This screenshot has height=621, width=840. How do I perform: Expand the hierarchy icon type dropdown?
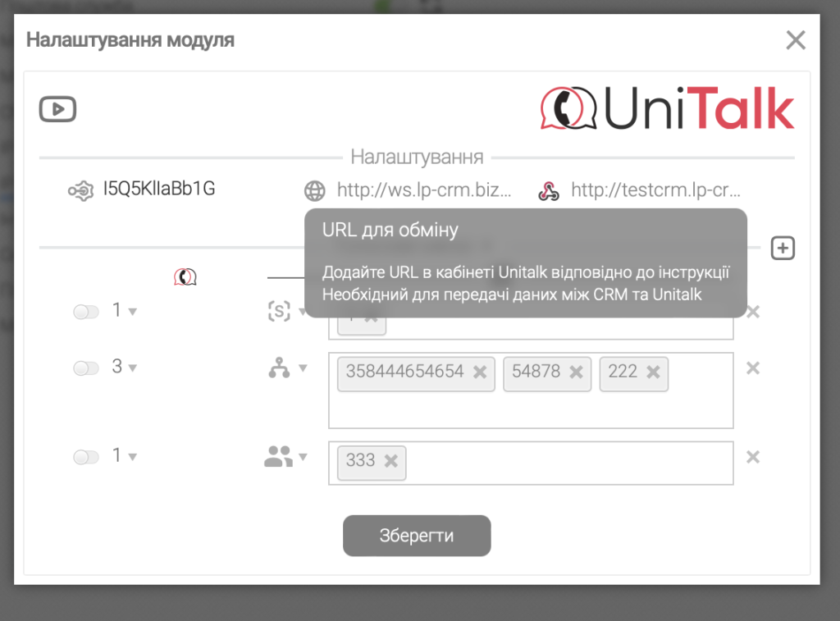coord(287,368)
